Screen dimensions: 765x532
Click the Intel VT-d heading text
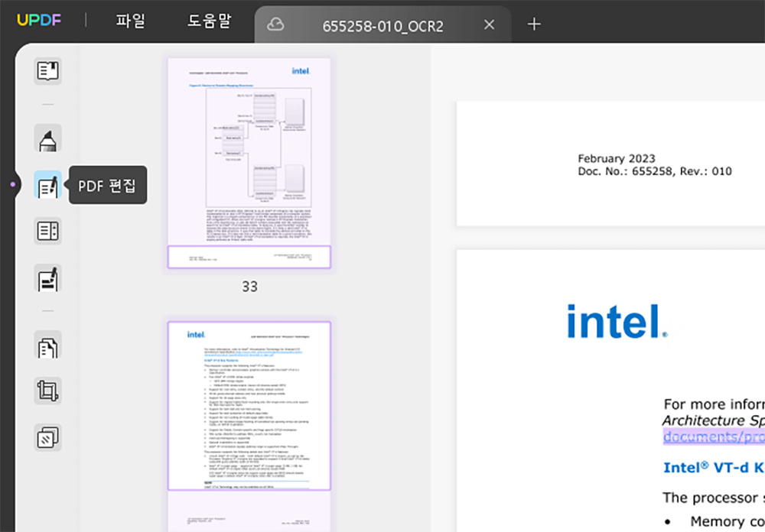click(714, 468)
